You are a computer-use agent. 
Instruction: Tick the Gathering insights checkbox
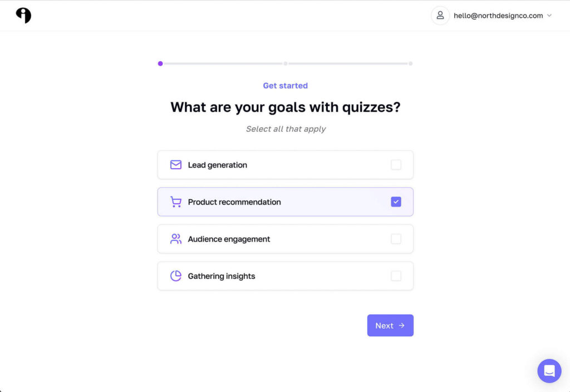(396, 276)
